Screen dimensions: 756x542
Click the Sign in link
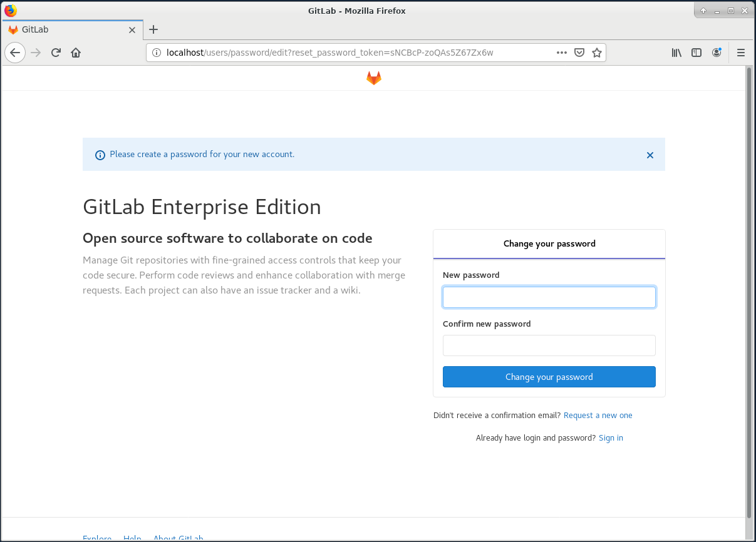tap(611, 437)
